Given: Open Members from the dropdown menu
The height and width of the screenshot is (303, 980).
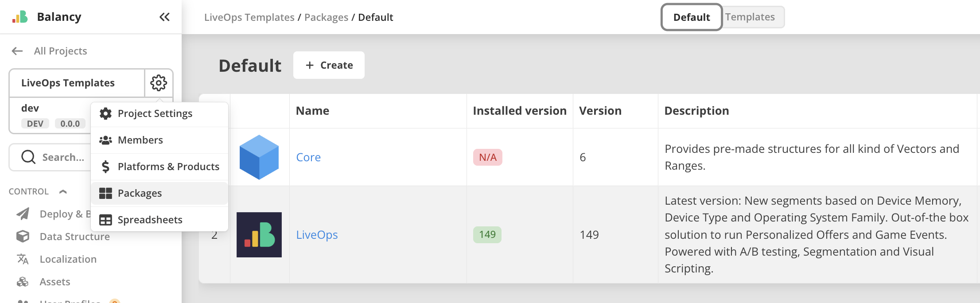Looking at the screenshot, I should [x=140, y=140].
